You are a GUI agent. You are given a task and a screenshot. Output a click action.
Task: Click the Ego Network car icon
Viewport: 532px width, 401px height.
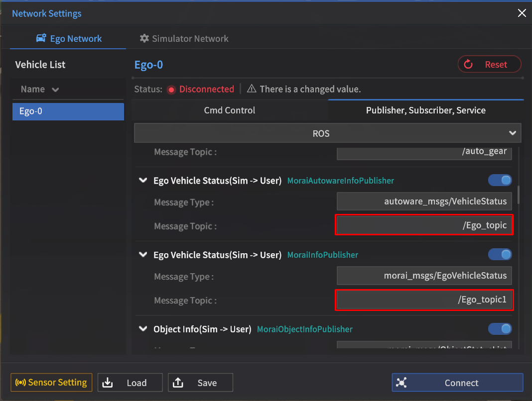point(41,39)
